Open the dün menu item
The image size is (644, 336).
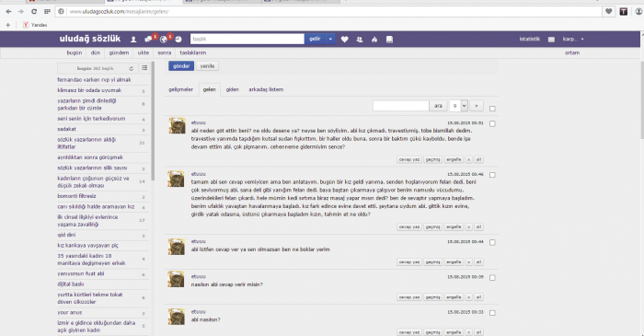pyautogui.click(x=96, y=53)
